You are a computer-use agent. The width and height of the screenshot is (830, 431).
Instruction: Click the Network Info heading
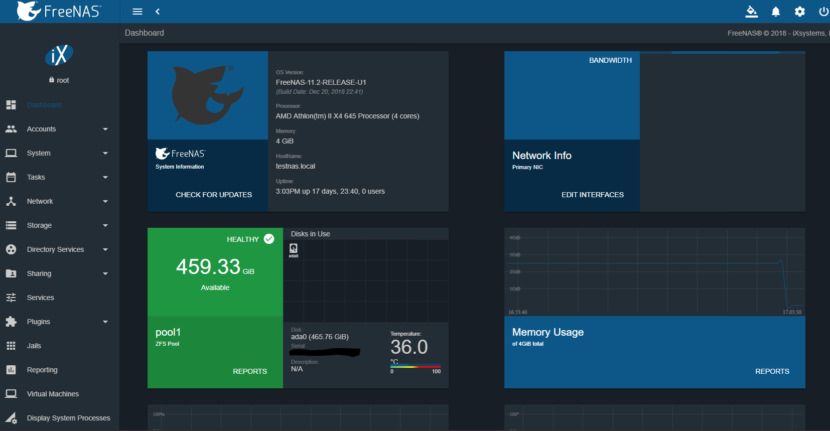542,156
